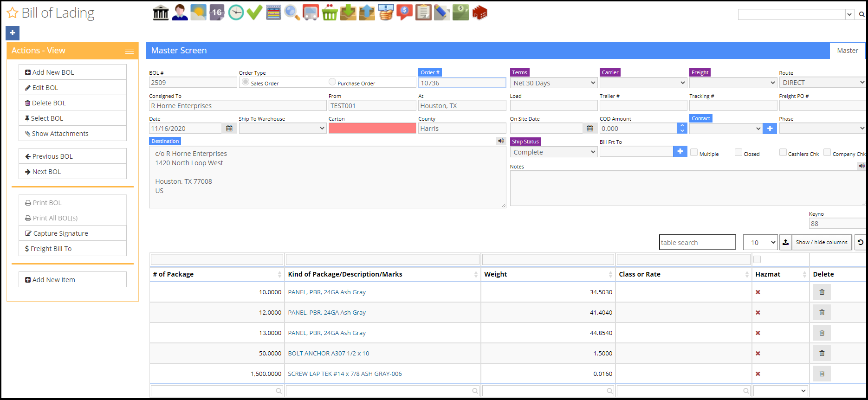Click the weather sun-and-cloud toolbar icon
The height and width of the screenshot is (400, 868).
coord(198,13)
